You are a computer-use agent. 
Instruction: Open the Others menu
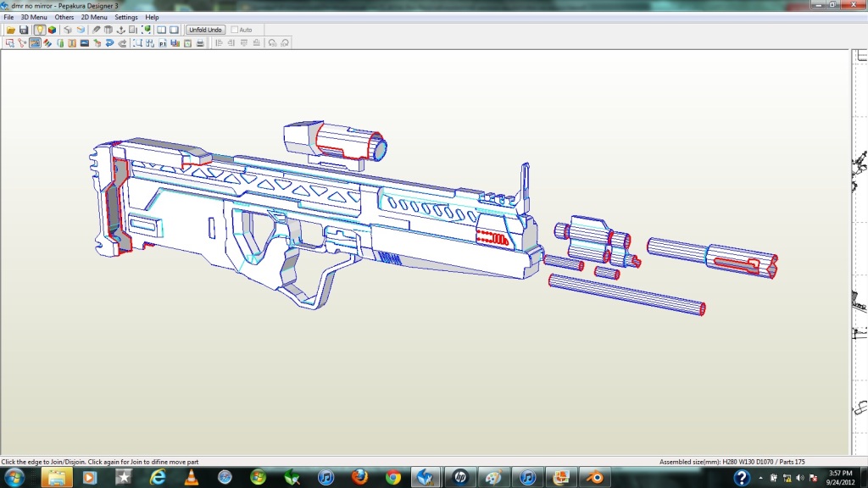click(64, 17)
